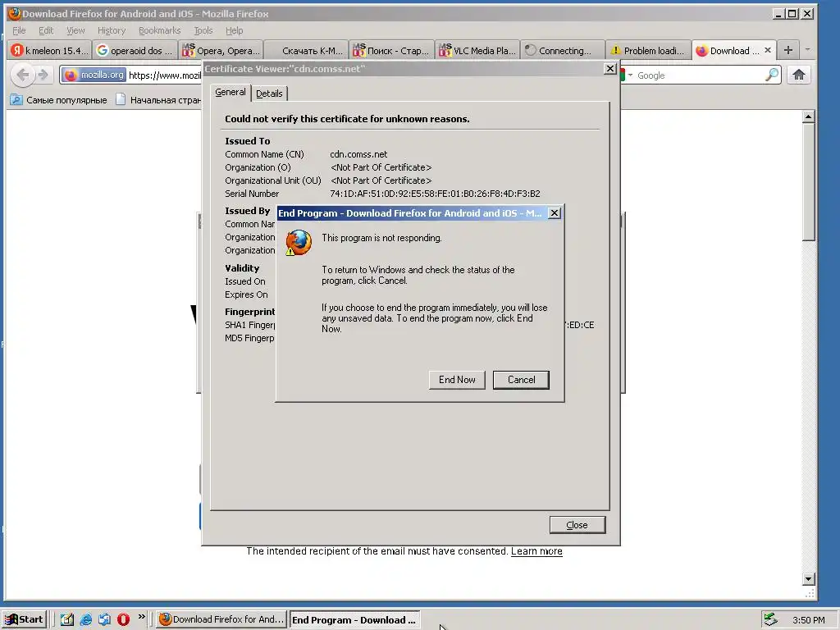Screen dimensions: 840x630
Task: Click the search magnifier icon
Action: pos(771,75)
